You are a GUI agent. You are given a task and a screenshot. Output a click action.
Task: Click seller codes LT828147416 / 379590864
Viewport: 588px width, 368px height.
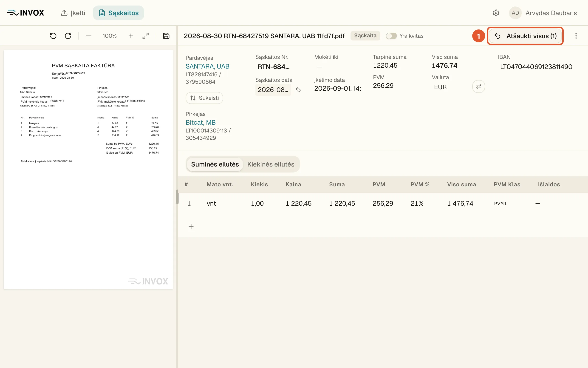tap(203, 78)
